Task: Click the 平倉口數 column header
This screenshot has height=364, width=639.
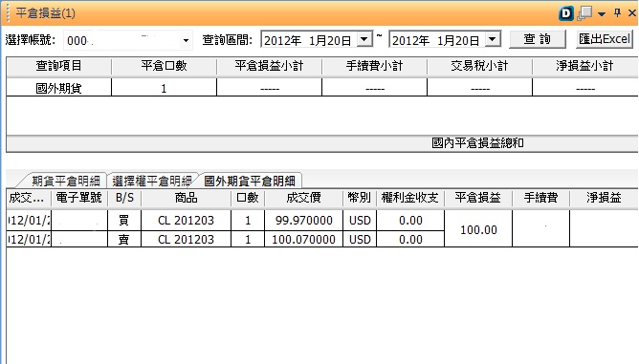Action: [164, 66]
